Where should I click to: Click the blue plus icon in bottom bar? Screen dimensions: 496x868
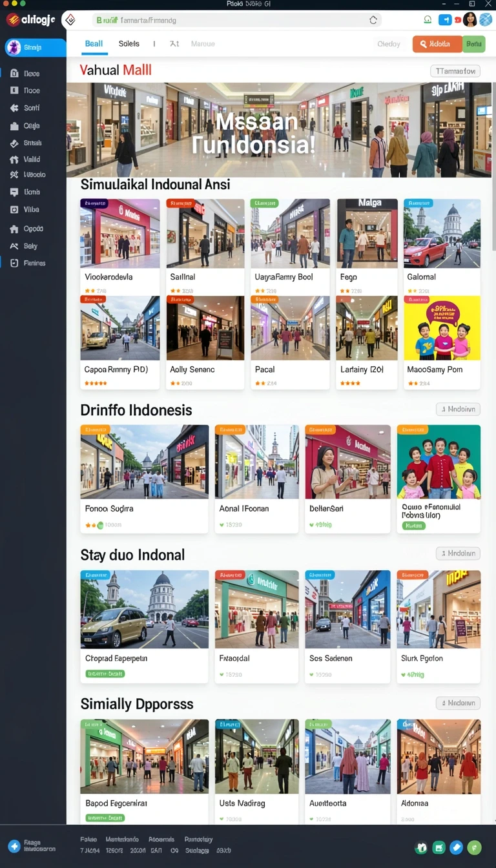[14, 846]
